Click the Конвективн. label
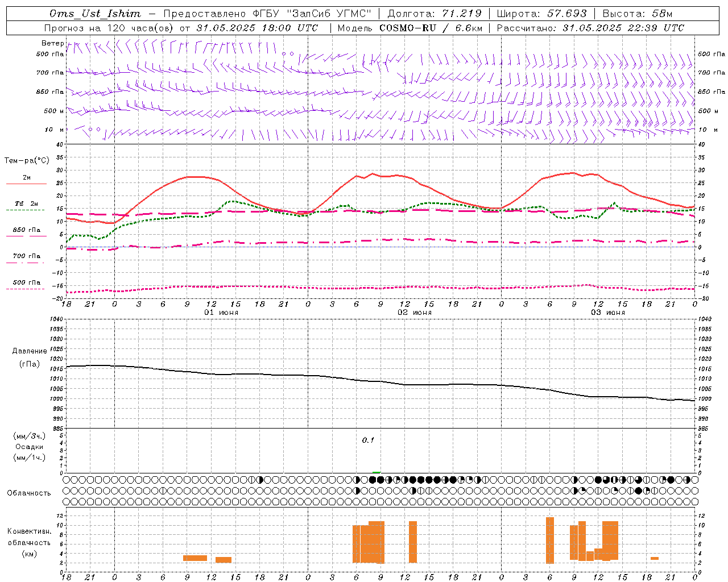 [x=30, y=531]
